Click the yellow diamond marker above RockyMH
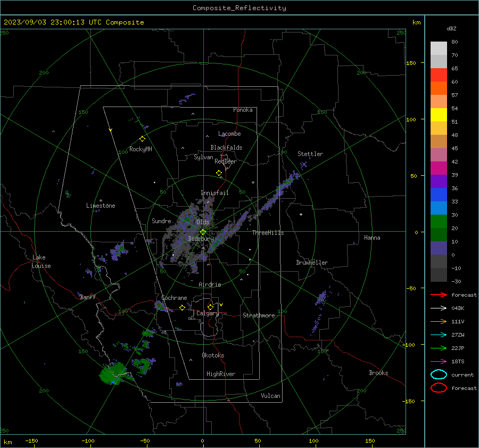479x448 pixels. pyautogui.click(x=142, y=139)
